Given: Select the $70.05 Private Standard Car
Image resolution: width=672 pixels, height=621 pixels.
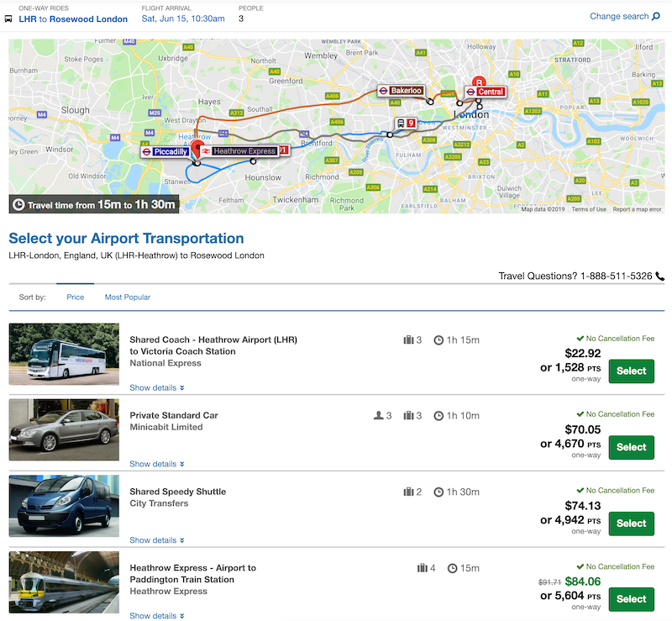Looking at the screenshot, I should pos(632,447).
